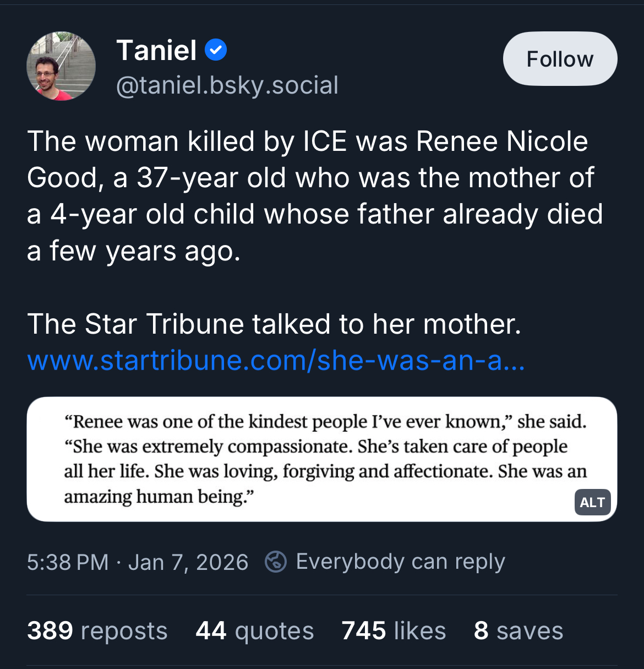The width and height of the screenshot is (644, 669).
Task: Click the Jan 7, 2026 date
Action: tap(188, 562)
